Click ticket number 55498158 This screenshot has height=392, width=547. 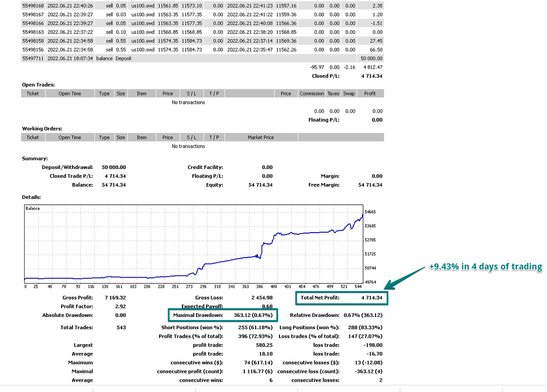click(33, 41)
